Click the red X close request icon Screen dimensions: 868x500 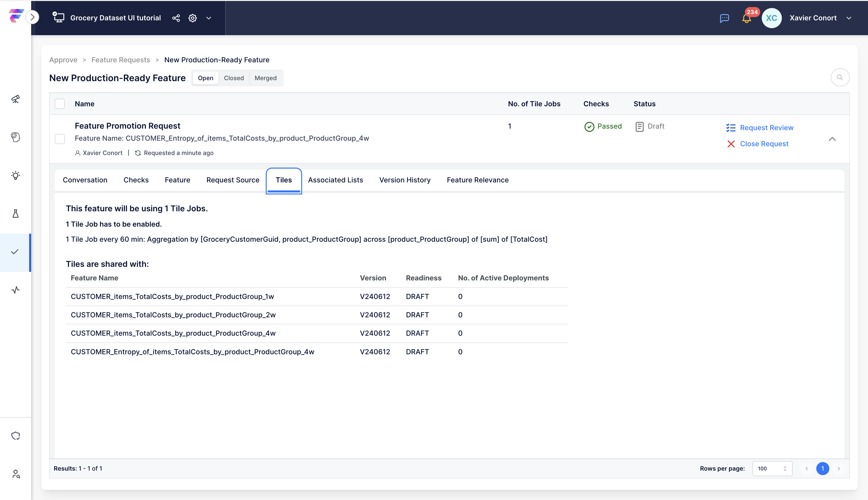[x=731, y=144]
